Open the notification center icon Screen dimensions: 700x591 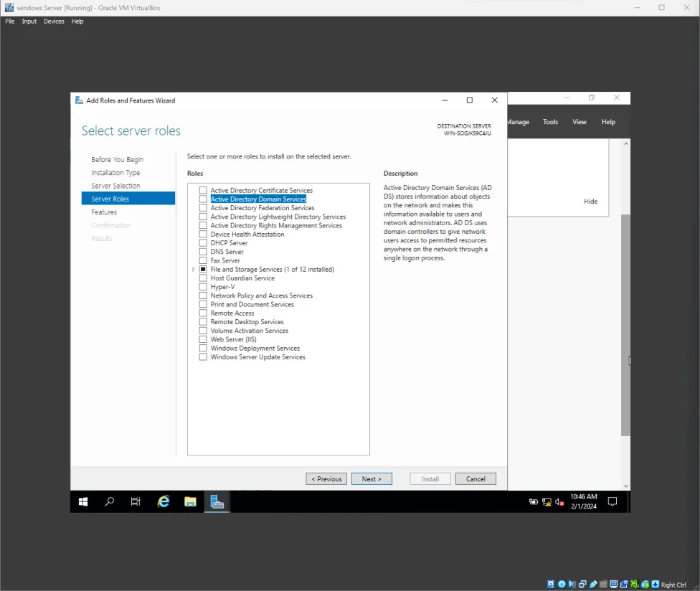612,502
